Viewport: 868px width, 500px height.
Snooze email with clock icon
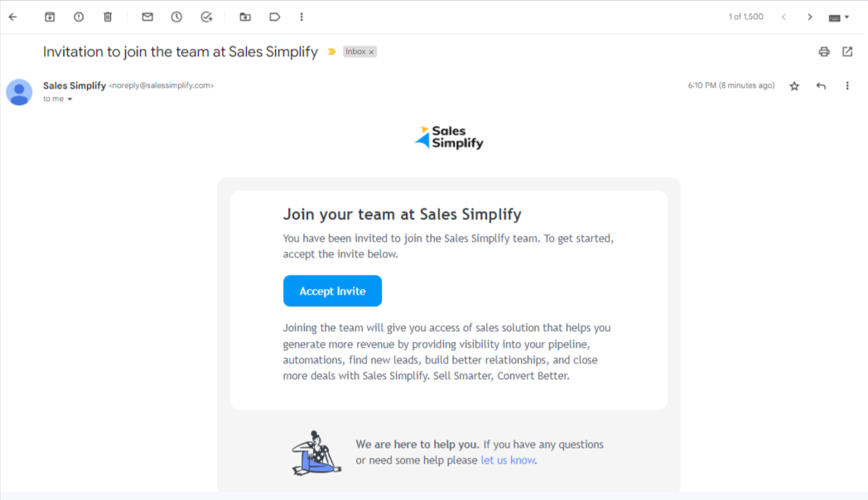click(x=176, y=17)
